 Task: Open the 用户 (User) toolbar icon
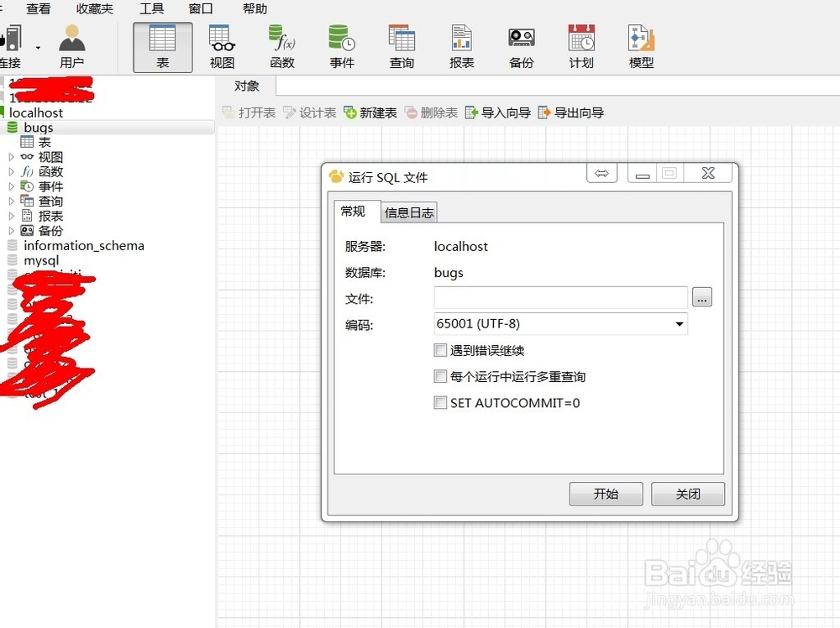pos(71,47)
